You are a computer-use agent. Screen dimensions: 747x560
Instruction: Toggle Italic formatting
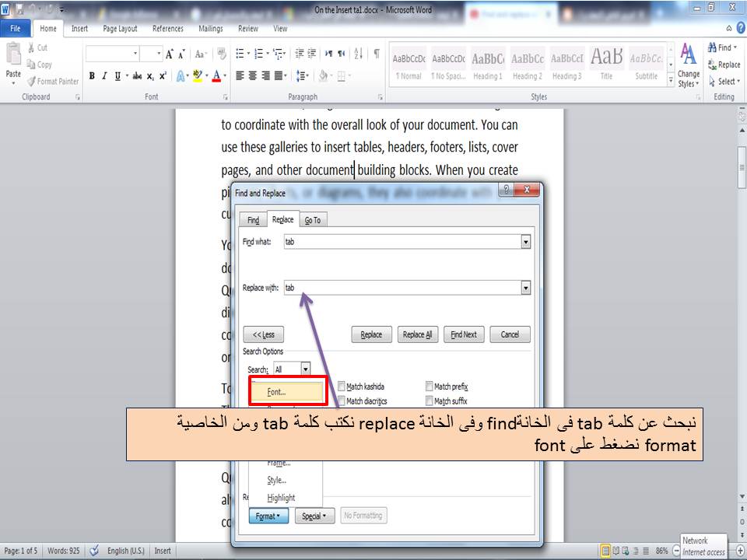click(x=104, y=75)
